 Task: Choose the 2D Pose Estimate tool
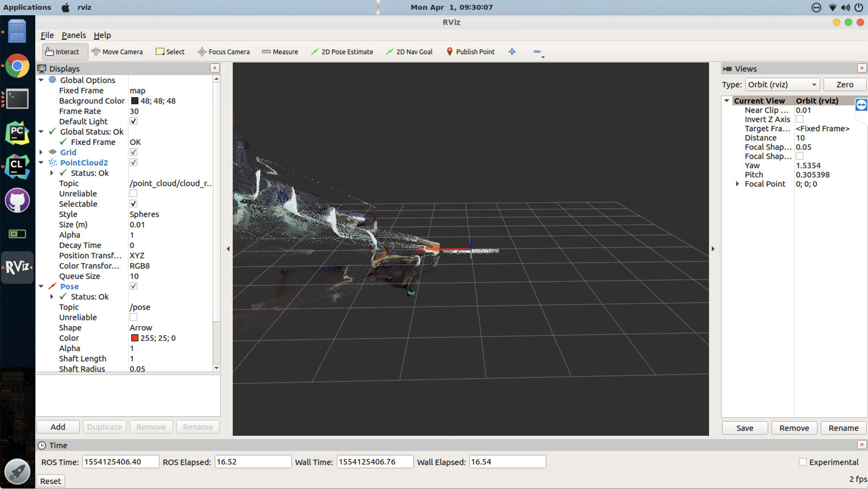tap(342, 52)
